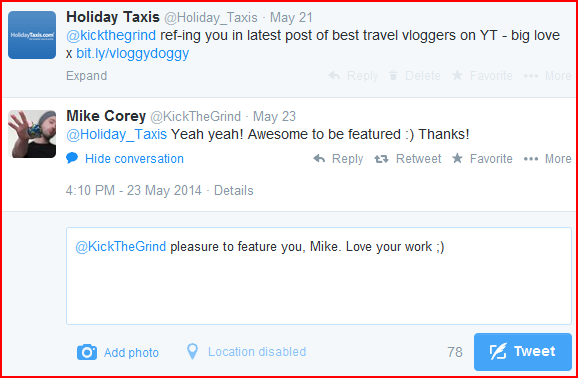Click the location pin icon
Viewport: 578px width, 378px height.
[192, 351]
